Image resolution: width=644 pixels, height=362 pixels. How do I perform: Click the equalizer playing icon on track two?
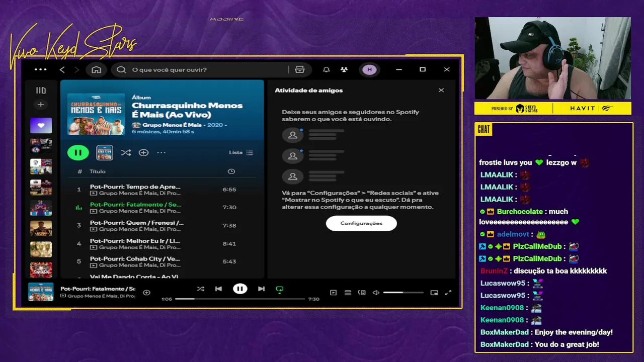coord(78,207)
